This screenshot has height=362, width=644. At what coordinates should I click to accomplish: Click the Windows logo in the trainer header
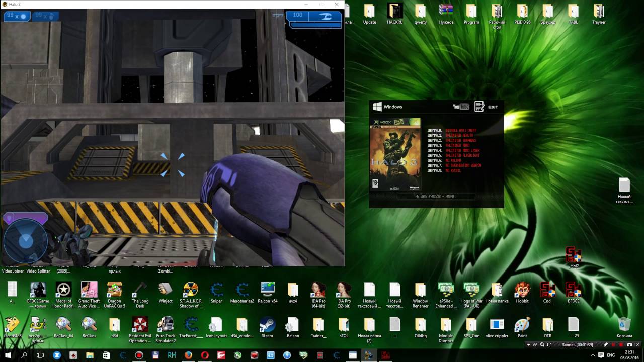[377, 107]
